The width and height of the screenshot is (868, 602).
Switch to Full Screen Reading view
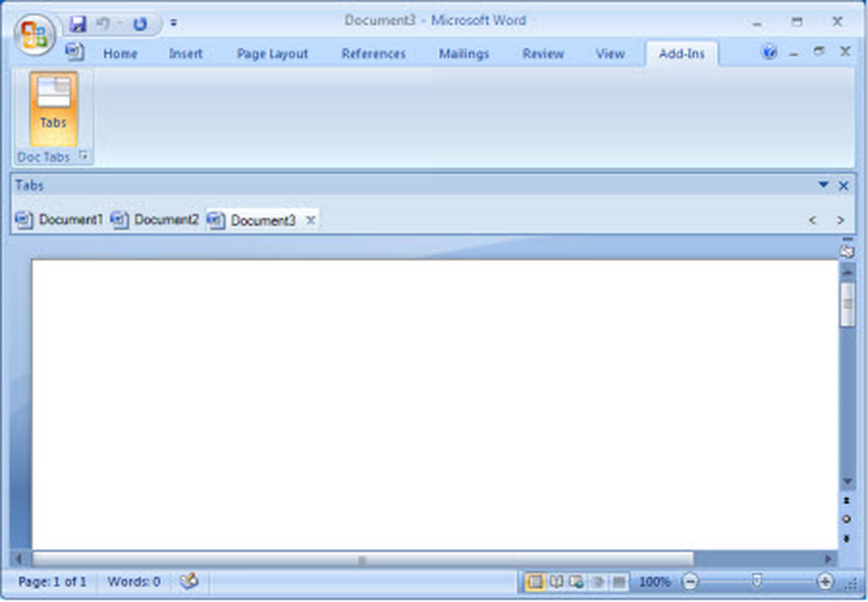[556, 581]
